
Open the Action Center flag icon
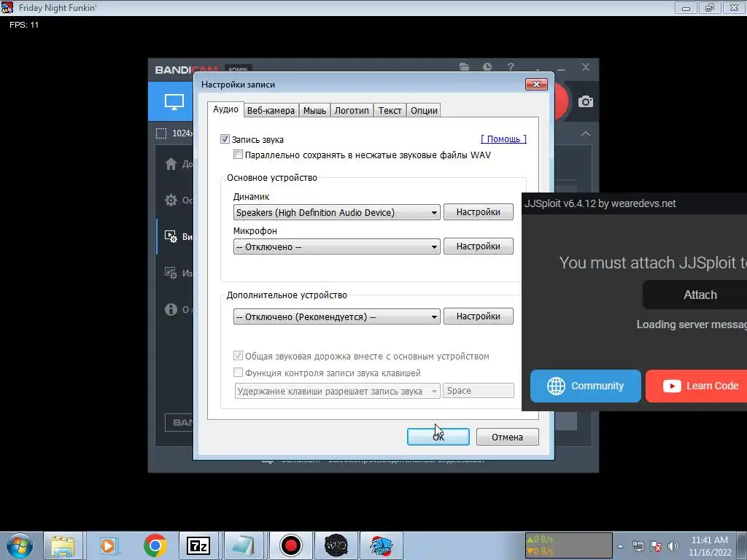click(x=656, y=546)
